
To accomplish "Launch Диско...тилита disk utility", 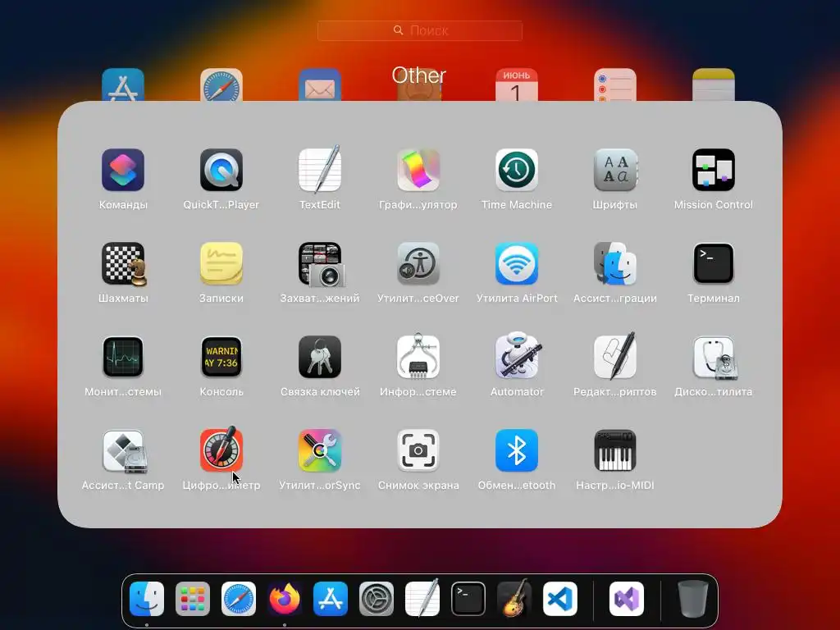I will tap(714, 357).
